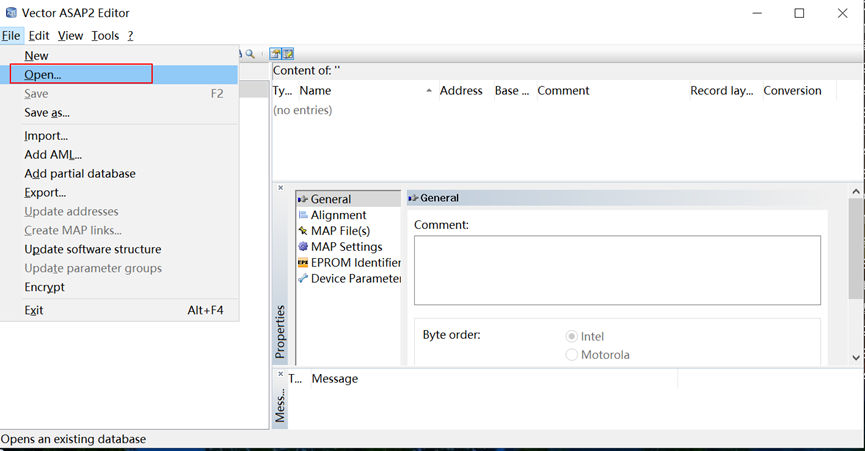Click the Record lay... column header
865x451 pixels.
725,91
